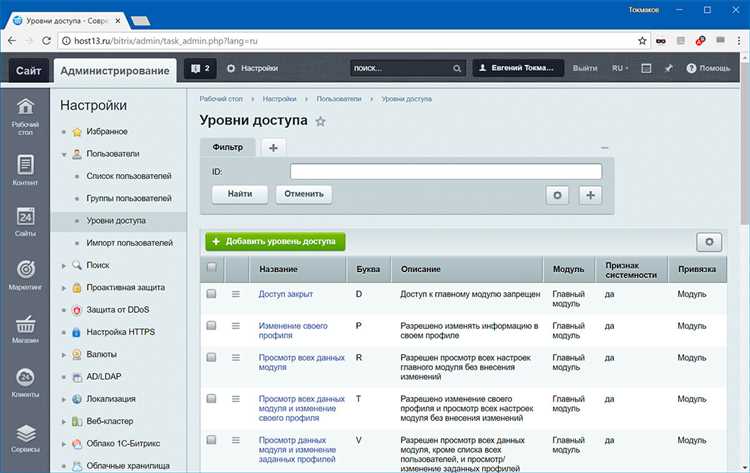Open Настройки in the admin header
Screen dimensions: 750x473
(253, 68)
